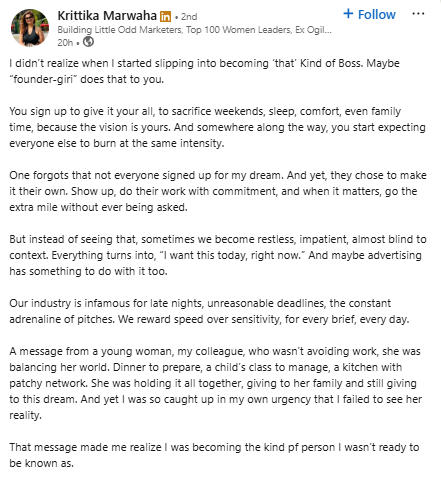Click the paragraph starting 'One forgots'
This screenshot has width=441, height=481.
[218, 191]
